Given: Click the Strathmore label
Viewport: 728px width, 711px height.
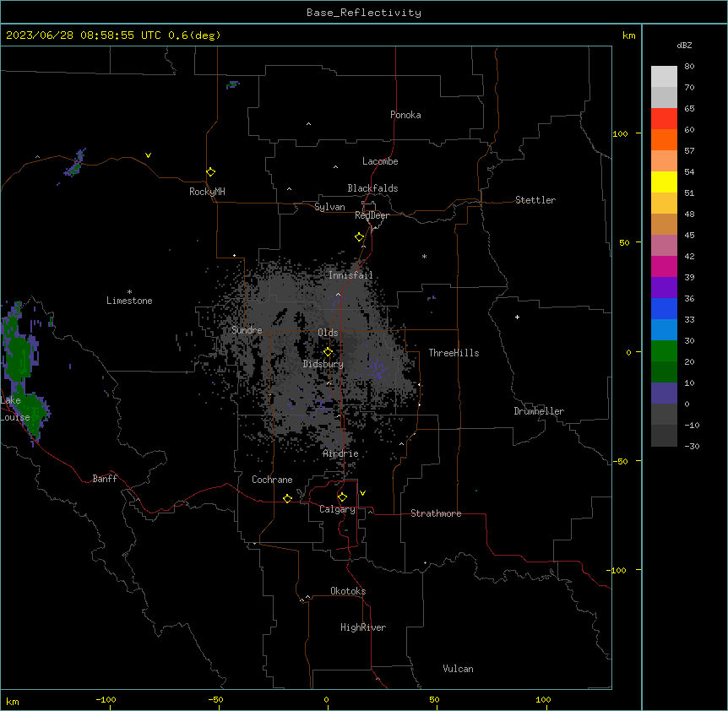Looking at the screenshot, I should tap(436, 513).
